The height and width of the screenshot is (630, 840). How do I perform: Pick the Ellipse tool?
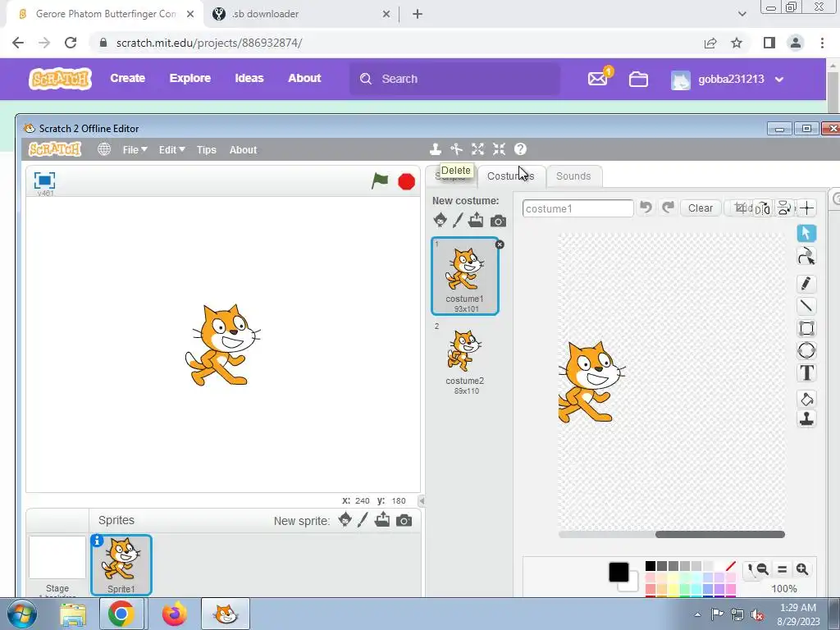click(807, 351)
